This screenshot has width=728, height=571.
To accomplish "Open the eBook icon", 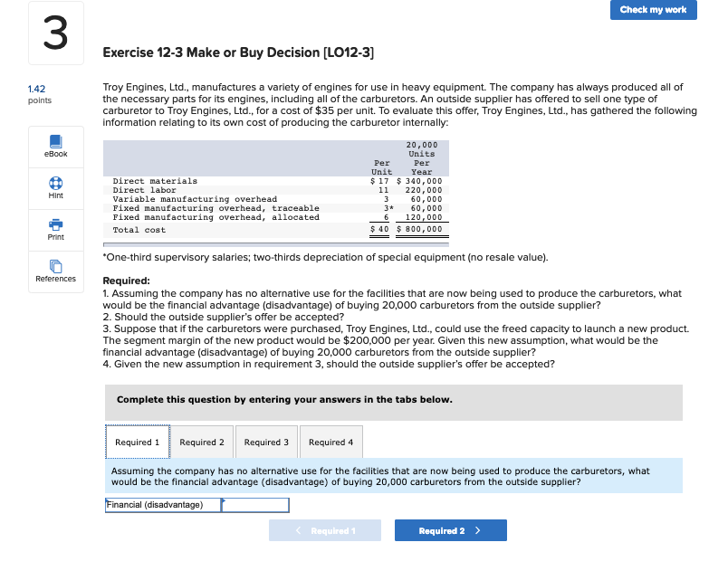I will pos(56,141).
